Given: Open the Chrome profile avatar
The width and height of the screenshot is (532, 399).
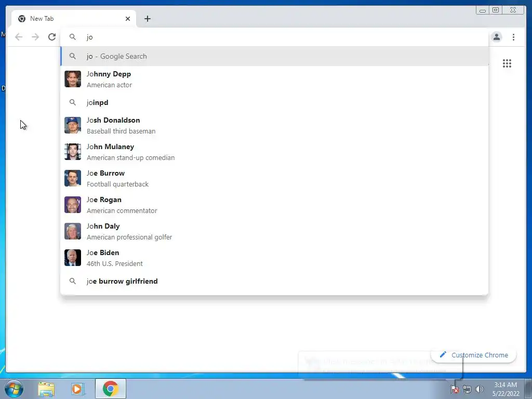Looking at the screenshot, I should 496,37.
